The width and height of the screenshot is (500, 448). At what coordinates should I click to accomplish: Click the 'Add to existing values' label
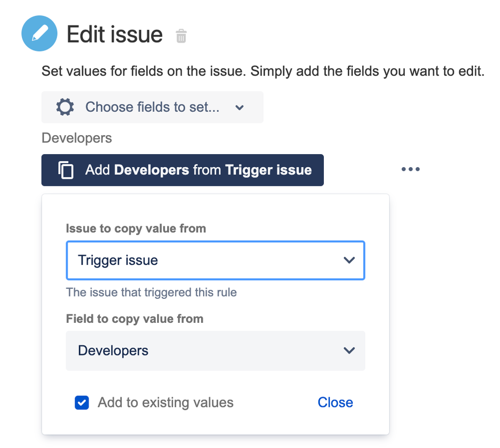pos(166,402)
